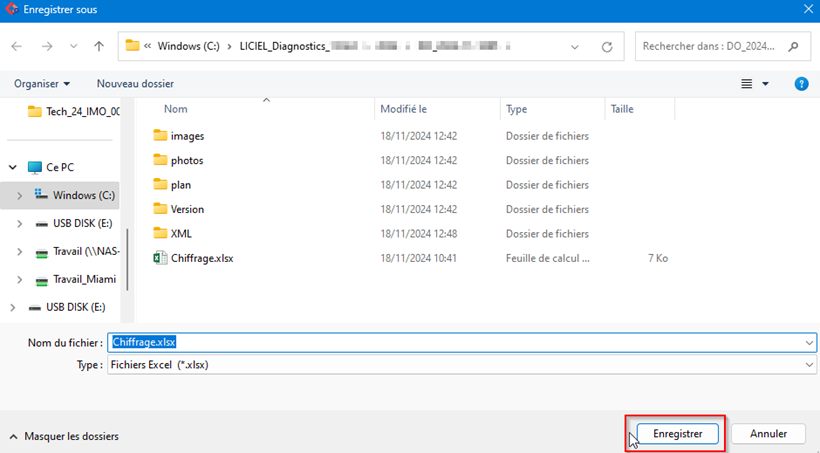820x453 pixels.
Task: Expand the address bar history dropdown
Action: click(x=575, y=47)
